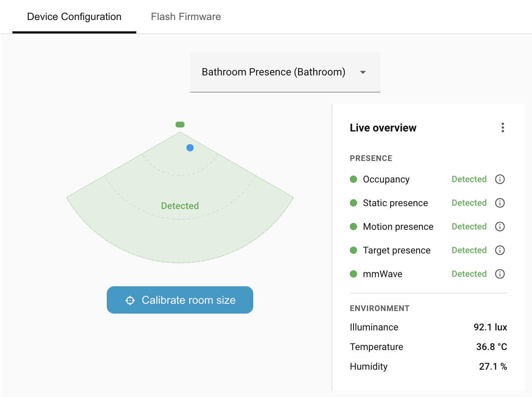The width and height of the screenshot is (532, 397).
Task: Open the Live overview three-dot menu
Action: [x=502, y=127]
